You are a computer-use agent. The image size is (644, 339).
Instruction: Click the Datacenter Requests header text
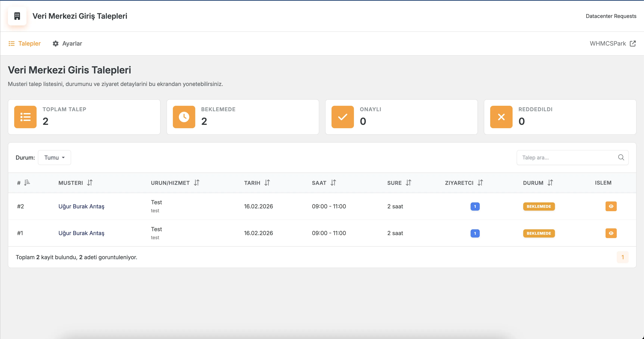point(611,16)
